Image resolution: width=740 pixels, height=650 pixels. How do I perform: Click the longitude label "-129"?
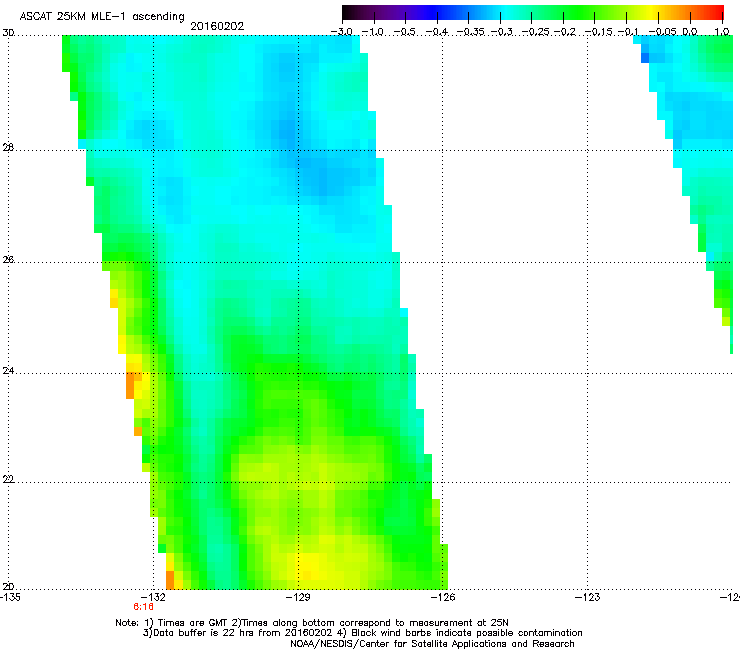(x=298, y=597)
